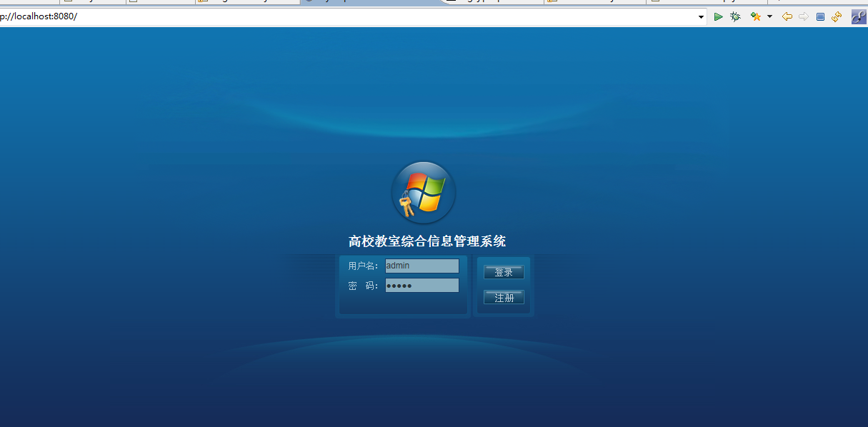
Task: Expand the URL address history dropdown
Action: point(702,16)
